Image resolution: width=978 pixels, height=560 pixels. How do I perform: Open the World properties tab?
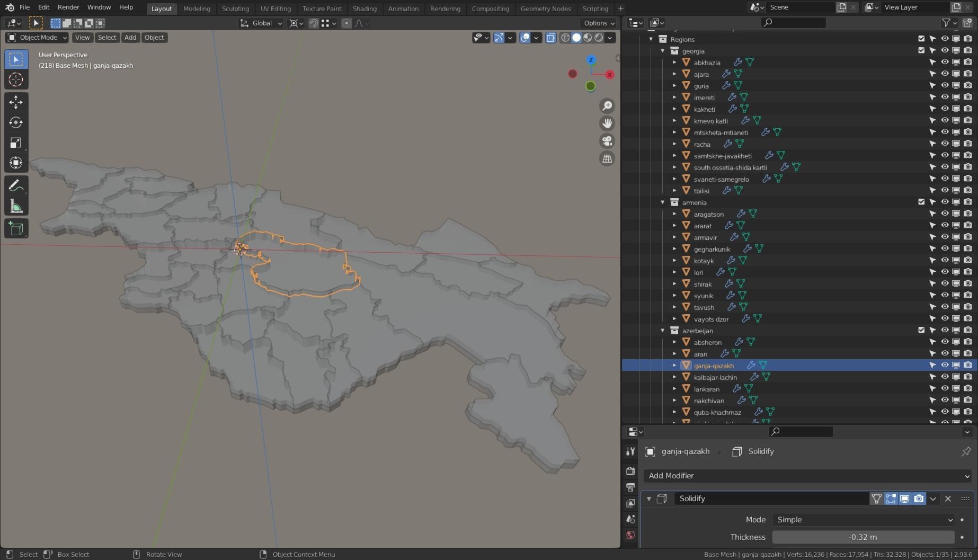[x=630, y=535]
